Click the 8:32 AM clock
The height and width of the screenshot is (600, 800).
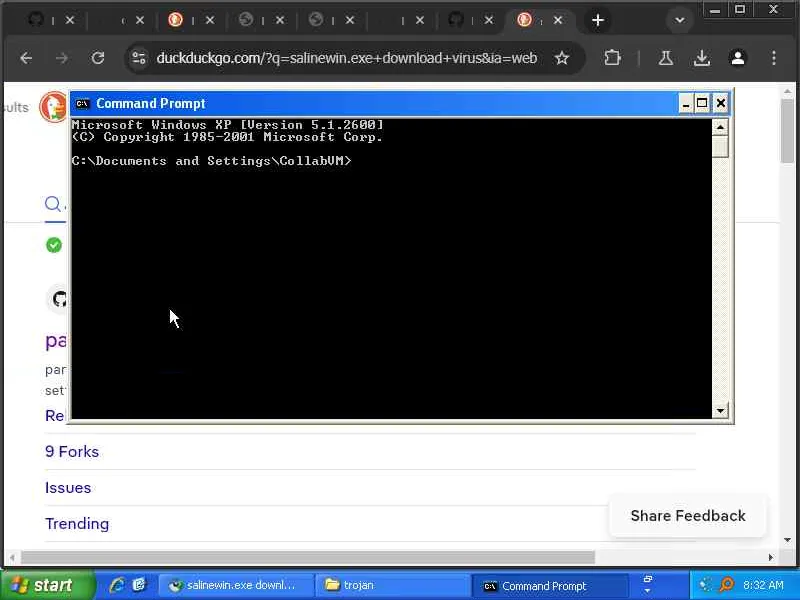point(763,585)
